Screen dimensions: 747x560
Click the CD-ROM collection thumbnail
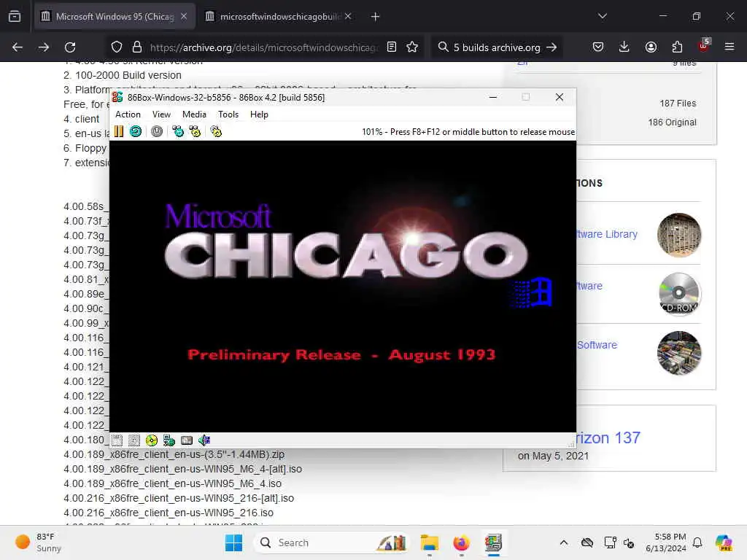point(679,293)
